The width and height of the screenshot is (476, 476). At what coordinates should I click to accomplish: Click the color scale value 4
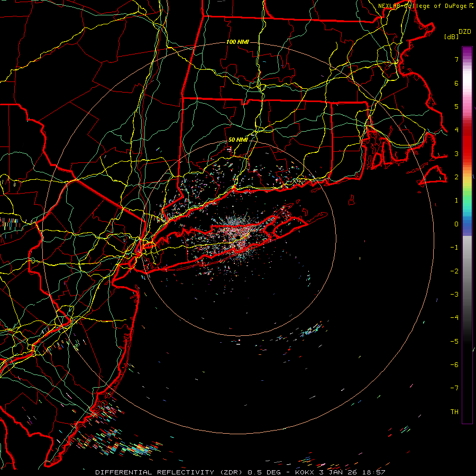(456, 130)
